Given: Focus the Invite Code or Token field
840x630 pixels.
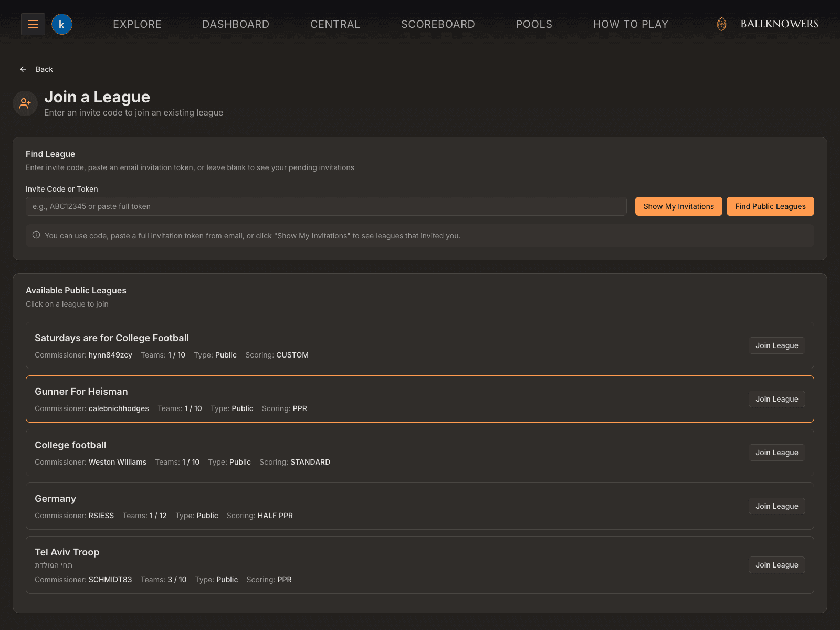Looking at the screenshot, I should pos(326,206).
